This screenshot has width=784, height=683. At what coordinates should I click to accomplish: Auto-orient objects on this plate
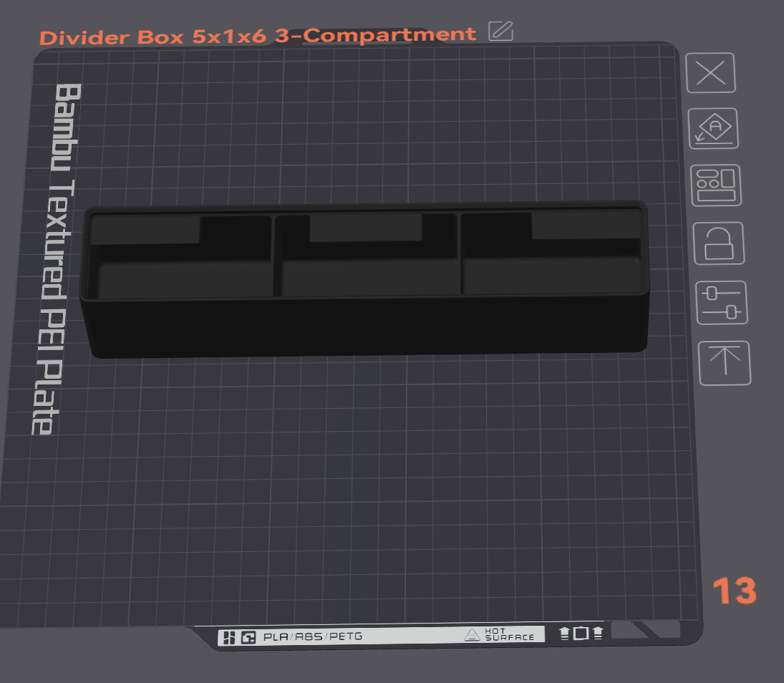(714, 128)
